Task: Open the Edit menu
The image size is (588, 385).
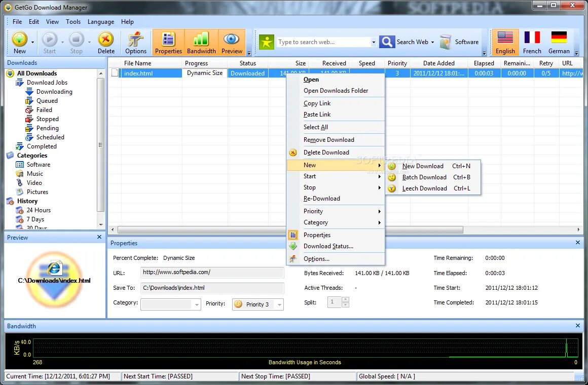Action: 34,22
